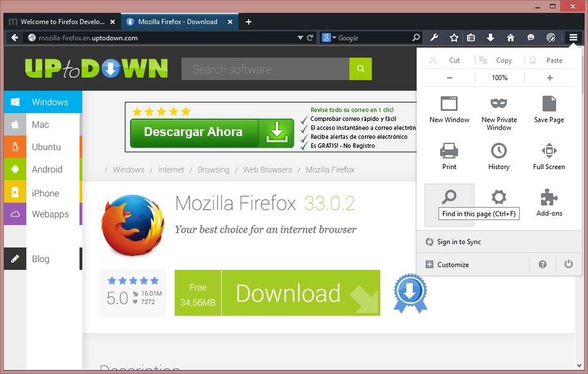Open the Downloads arrow in toolbar

[491, 38]
